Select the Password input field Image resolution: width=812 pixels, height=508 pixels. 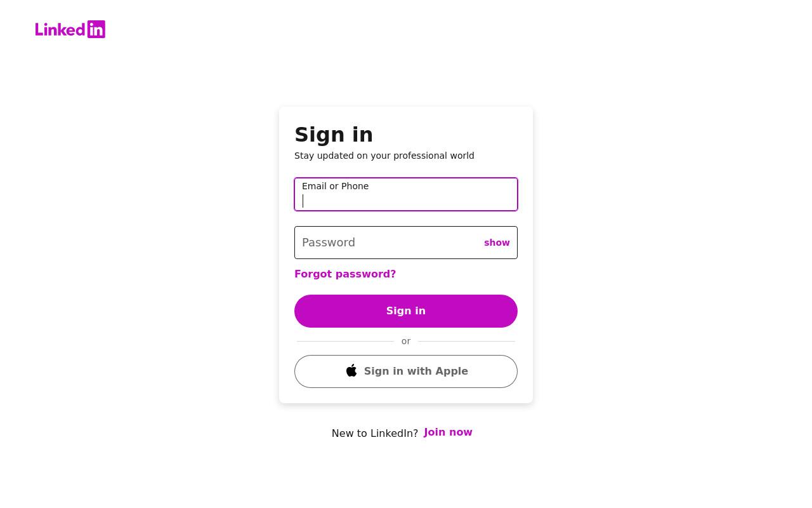(x=406, y=243)
